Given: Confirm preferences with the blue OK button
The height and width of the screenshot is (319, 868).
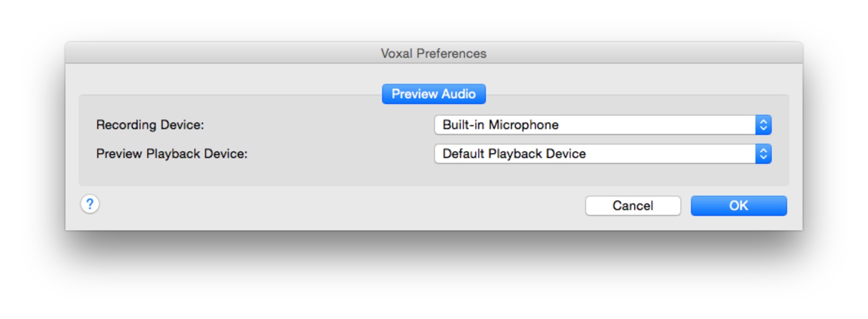Looking at the screenshot, I should [738, 206].
